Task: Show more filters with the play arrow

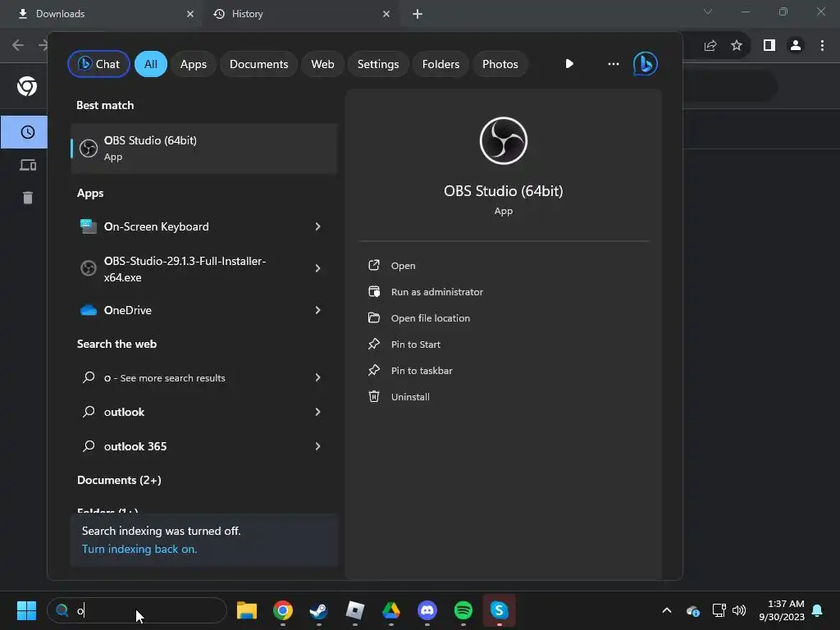Action: tap(569, 64)
